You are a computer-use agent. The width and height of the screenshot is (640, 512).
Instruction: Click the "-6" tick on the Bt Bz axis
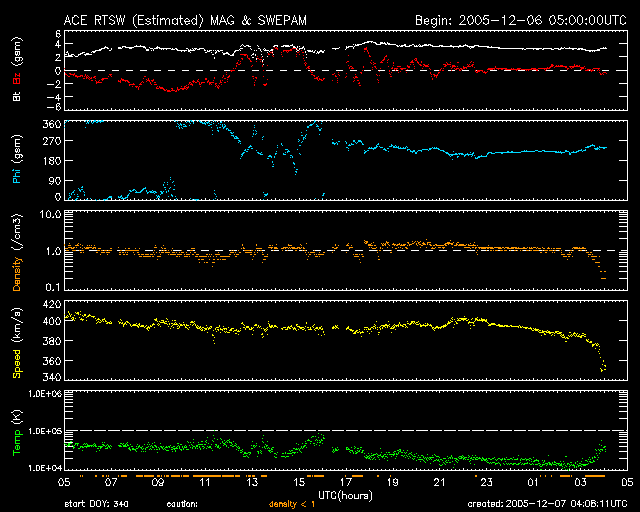click(53, 107)
